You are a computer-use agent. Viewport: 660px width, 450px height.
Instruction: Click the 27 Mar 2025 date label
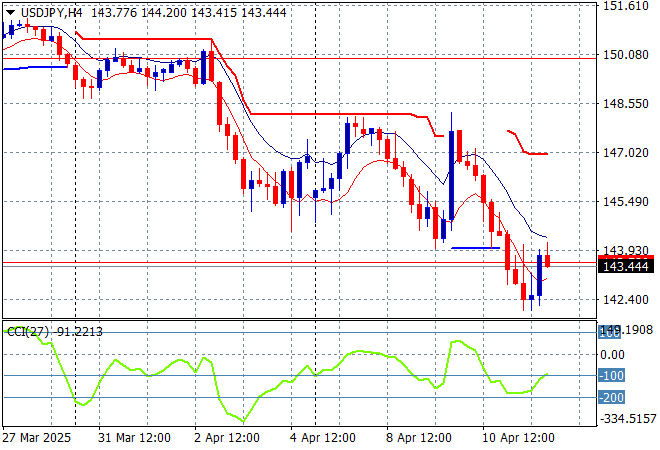tap(39, 438)
